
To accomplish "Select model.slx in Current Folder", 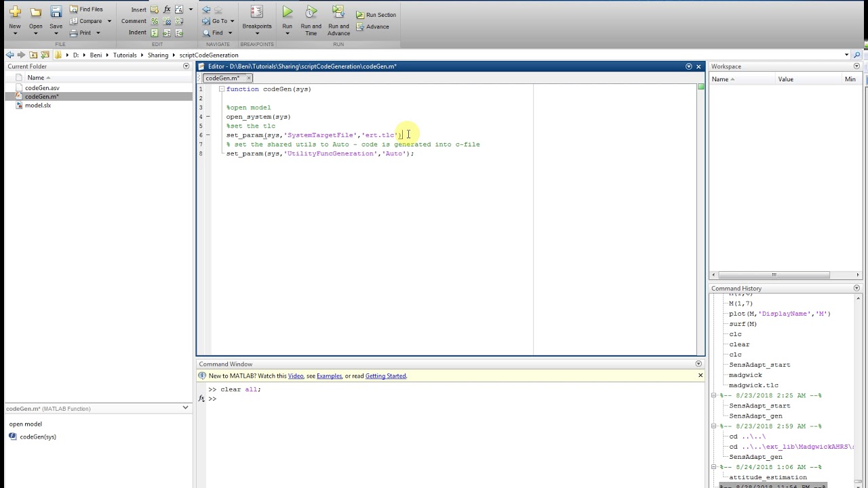I will point(38,106).
